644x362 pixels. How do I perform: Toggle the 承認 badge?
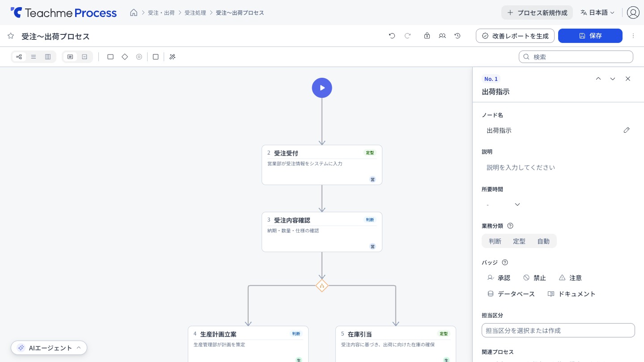pos(499,278)
